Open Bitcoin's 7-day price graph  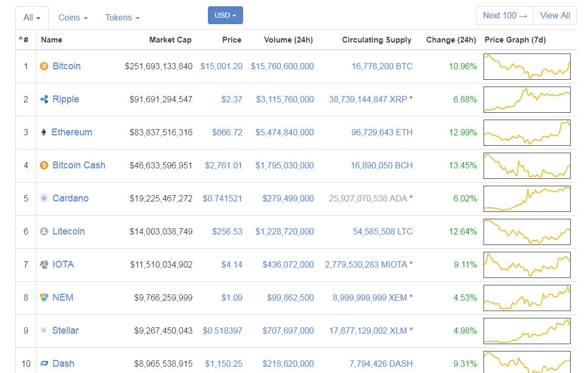pyautogui.click(x=527, y=66)
